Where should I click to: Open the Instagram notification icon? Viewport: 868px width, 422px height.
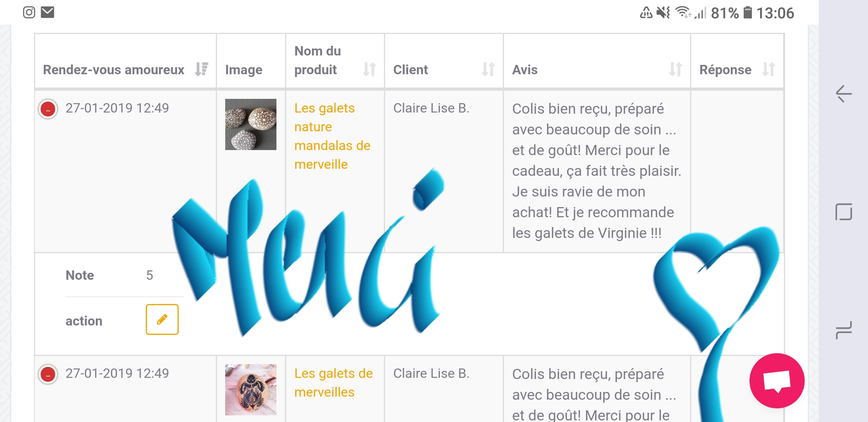29,13
